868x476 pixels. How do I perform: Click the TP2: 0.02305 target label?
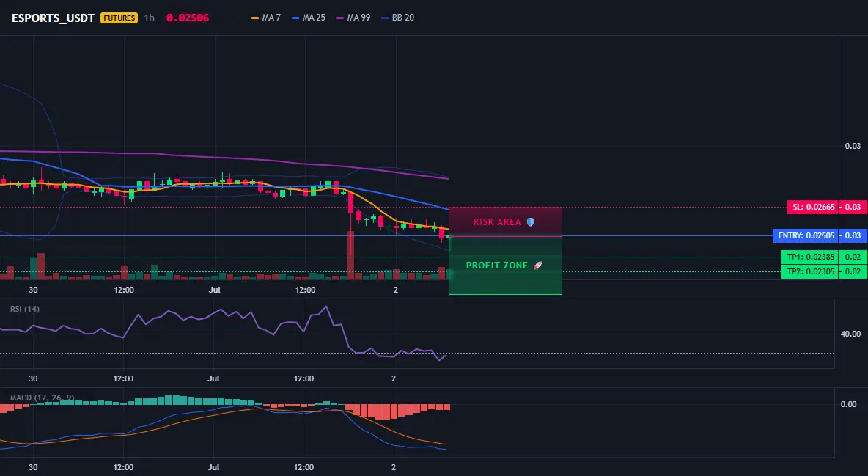tap(809, 271)
